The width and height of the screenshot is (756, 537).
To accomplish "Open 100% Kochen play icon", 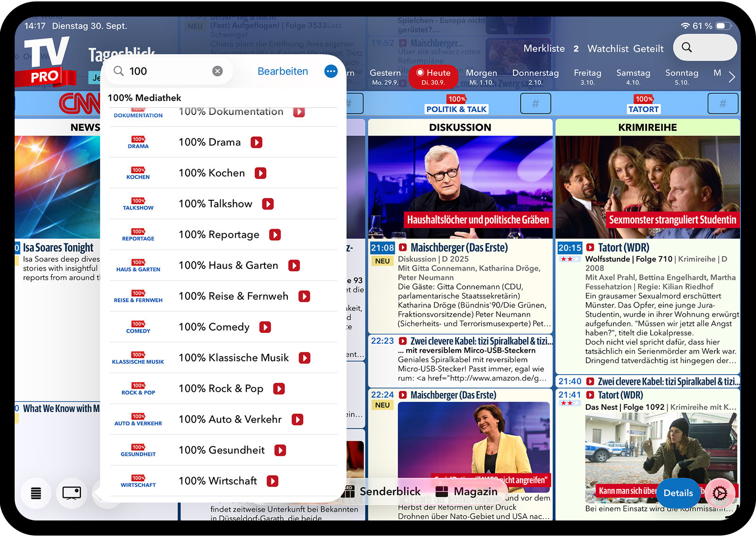I will pos(260,173).
